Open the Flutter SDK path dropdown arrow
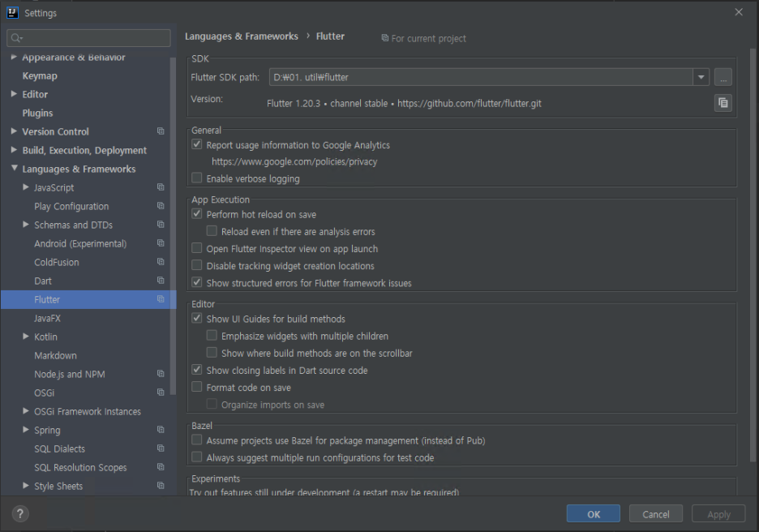 (701, 77)
